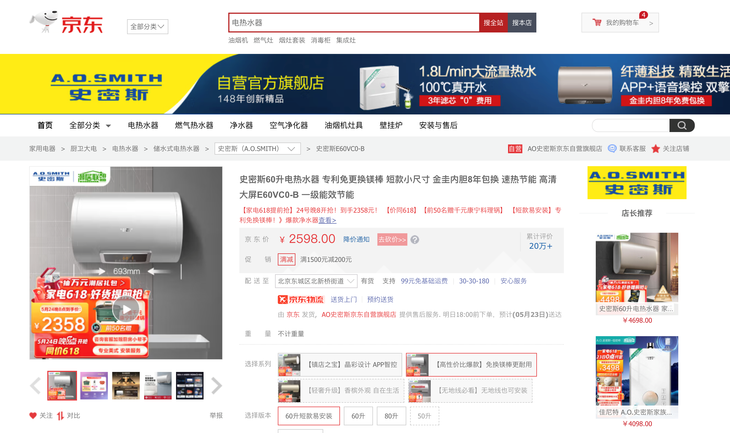Show next product thumbnails with right arrow
This screenshot has width=730, height=433.
[x=216, y=385]
